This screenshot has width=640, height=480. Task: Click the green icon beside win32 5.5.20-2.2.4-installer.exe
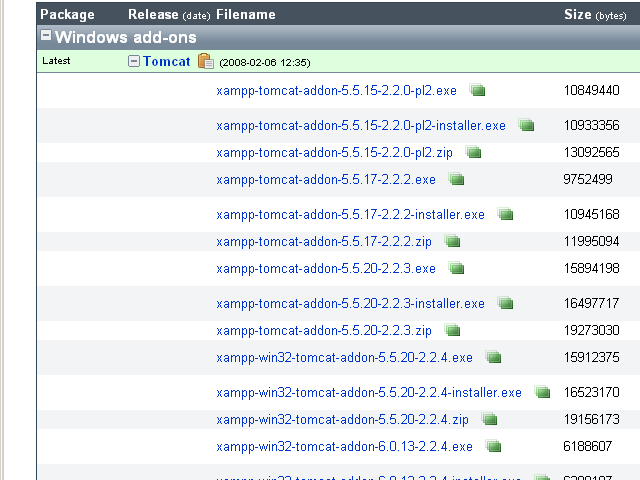click(x=542, y=392)
